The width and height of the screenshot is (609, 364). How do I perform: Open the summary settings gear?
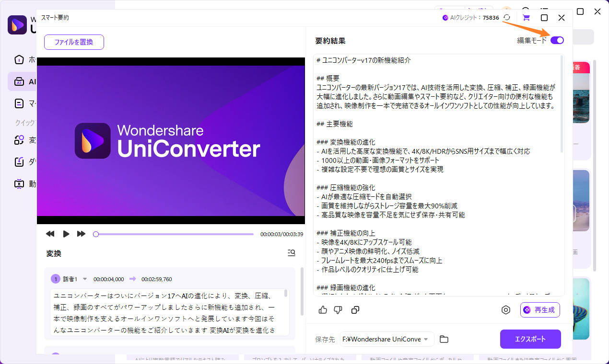pos(505,310)
